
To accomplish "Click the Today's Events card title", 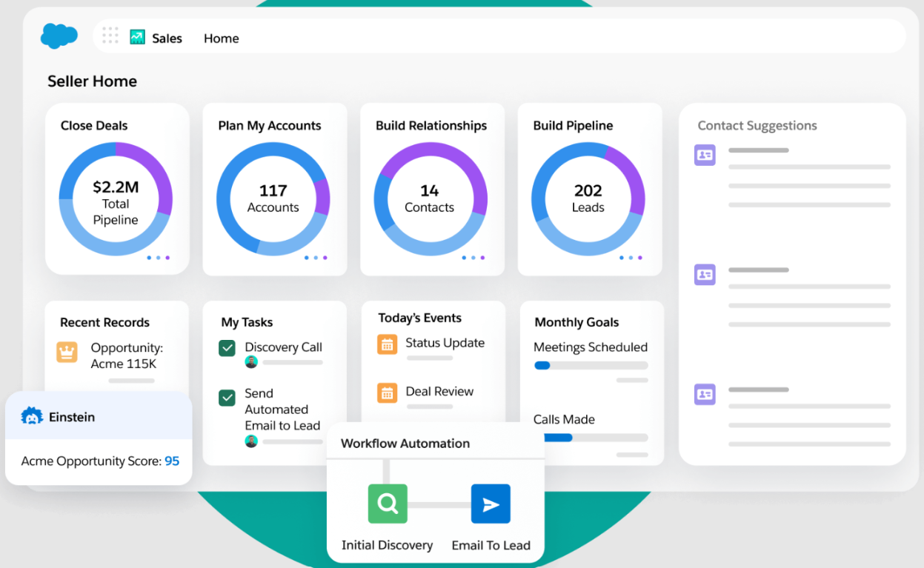I will point(420,318).
